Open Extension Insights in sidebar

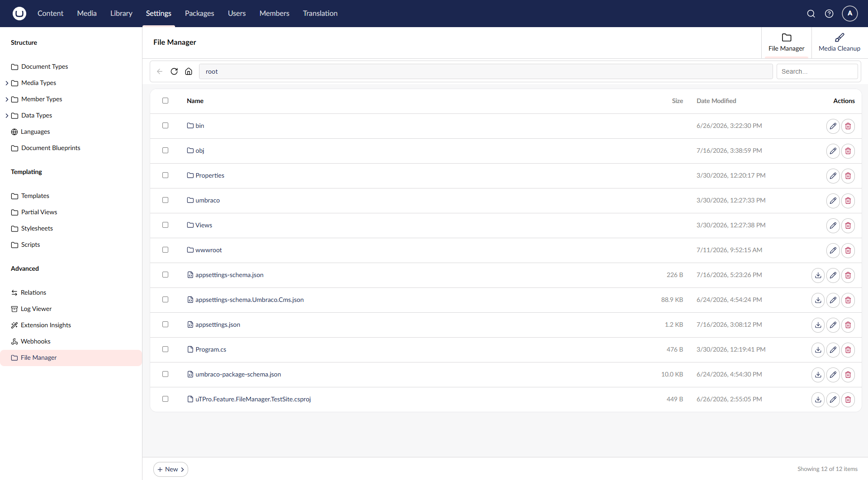pos(46,325)
